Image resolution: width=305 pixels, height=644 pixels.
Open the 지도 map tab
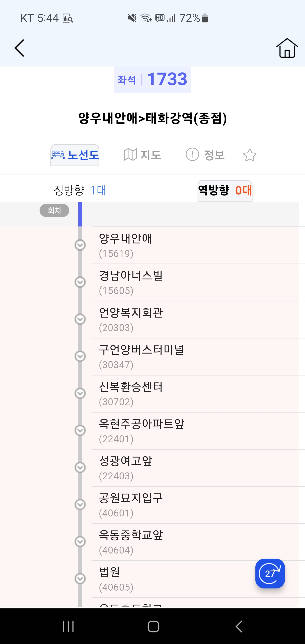tap(142, 155)
